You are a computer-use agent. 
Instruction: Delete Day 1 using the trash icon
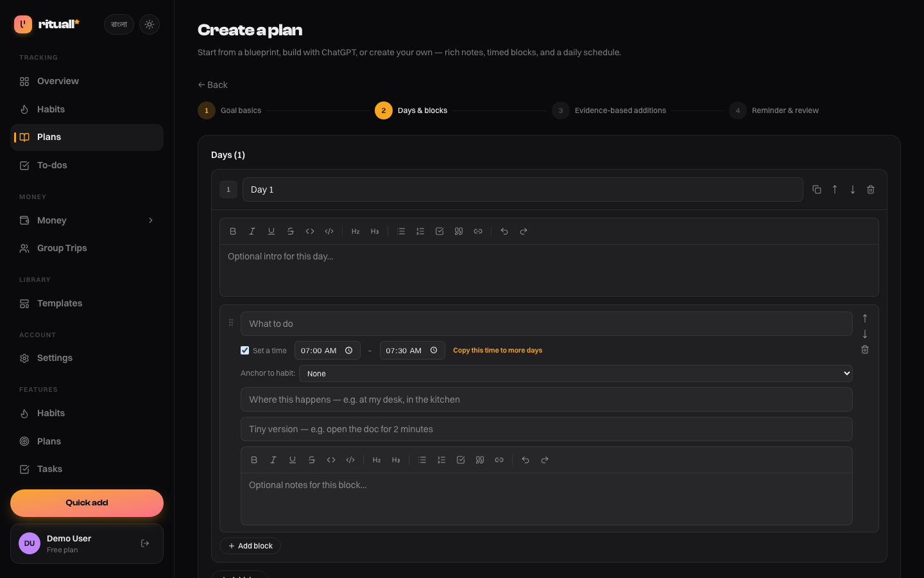(871, 189)
